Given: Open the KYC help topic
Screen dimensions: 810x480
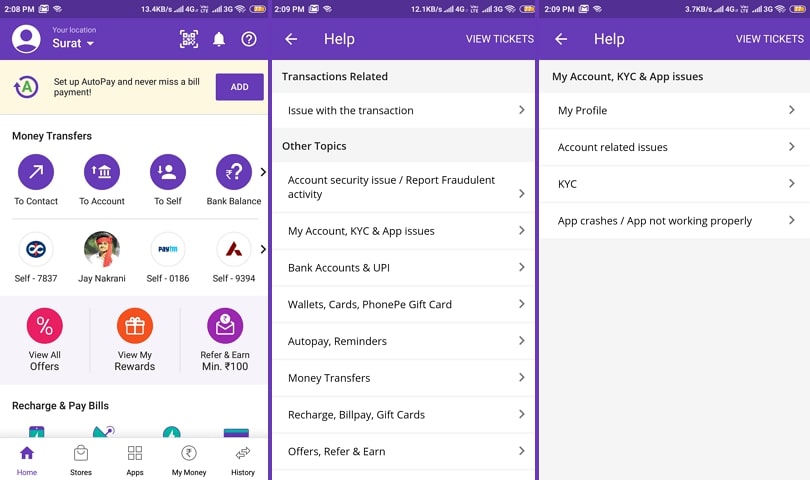Looking at the screenshot, I should [675, 184].
